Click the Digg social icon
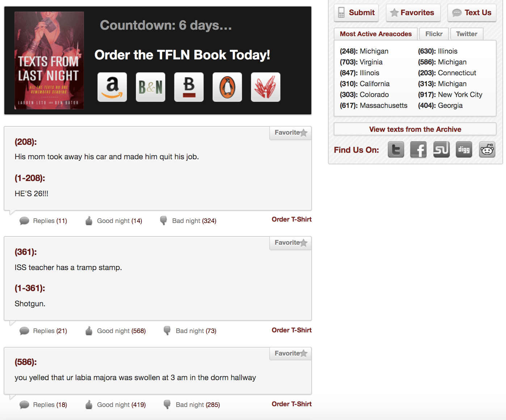This screenshot has width=506, height=420. coord(464,150)
